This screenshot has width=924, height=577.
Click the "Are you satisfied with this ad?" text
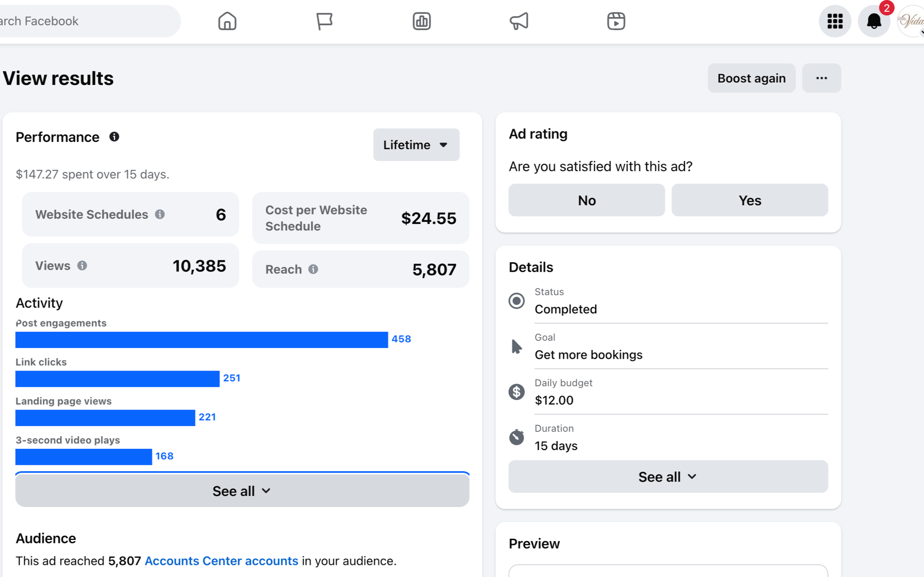point(600,167)
